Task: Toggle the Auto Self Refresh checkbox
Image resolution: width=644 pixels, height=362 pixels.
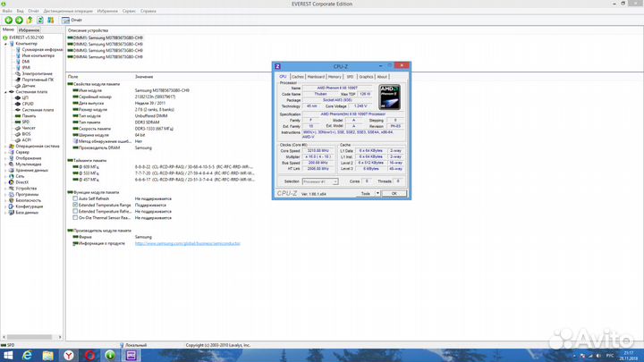Action: 75,198
